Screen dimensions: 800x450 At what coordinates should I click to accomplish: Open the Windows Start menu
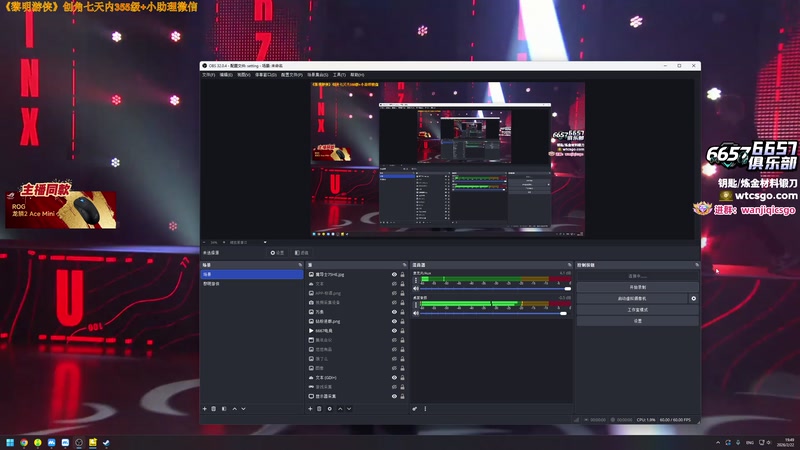coord(10,442)
